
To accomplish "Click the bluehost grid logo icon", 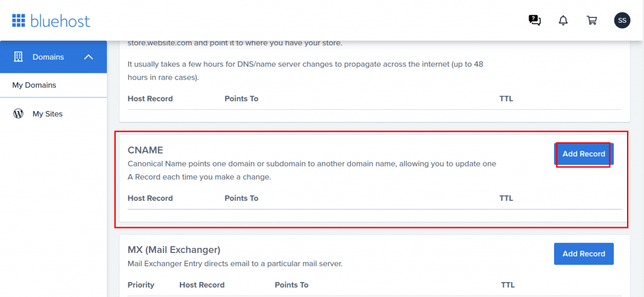I will [x=18, y=20].
